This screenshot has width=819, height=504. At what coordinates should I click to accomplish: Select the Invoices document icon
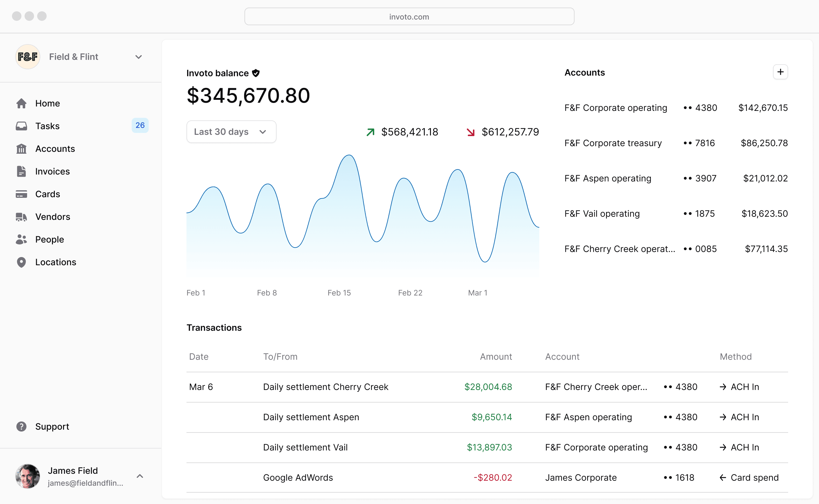[x=21, y=171]
